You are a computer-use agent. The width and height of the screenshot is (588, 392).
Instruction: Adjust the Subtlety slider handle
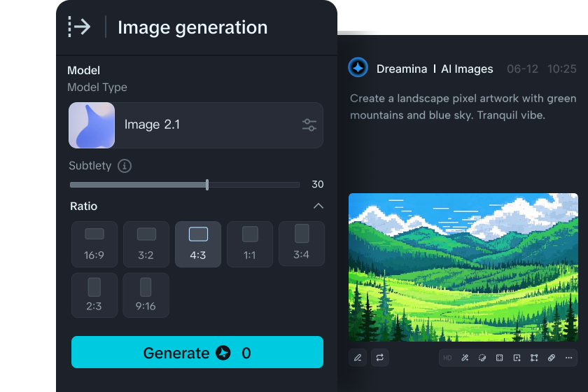point(207,185)
